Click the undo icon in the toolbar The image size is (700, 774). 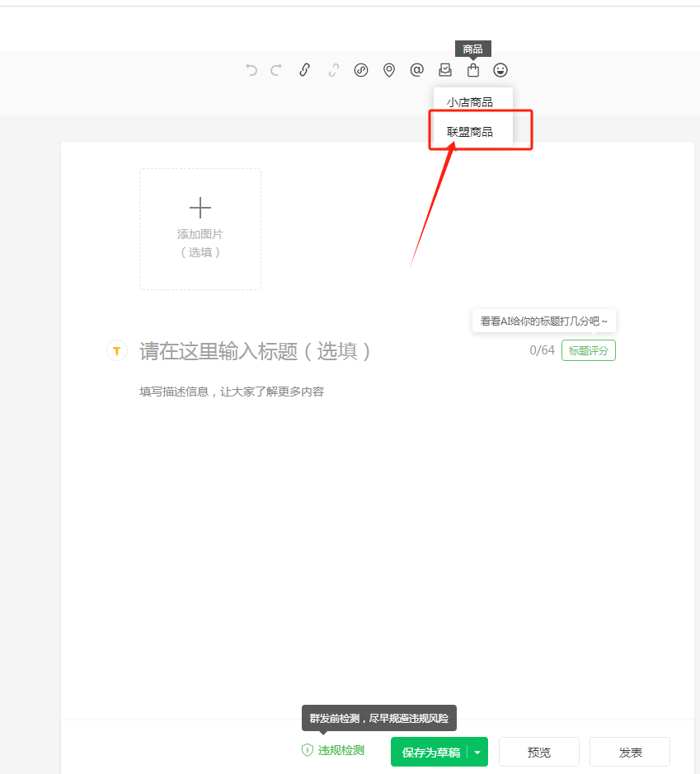(x=251, y=70)
